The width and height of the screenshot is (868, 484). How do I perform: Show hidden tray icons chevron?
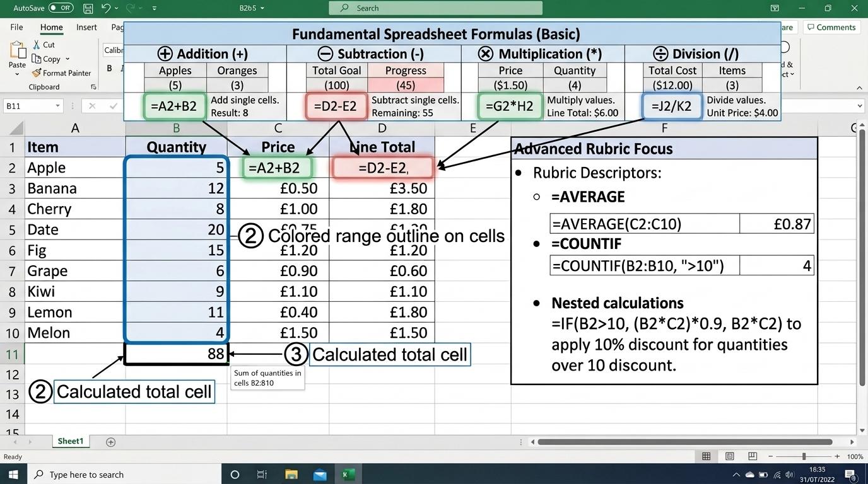tap(736, 475)
